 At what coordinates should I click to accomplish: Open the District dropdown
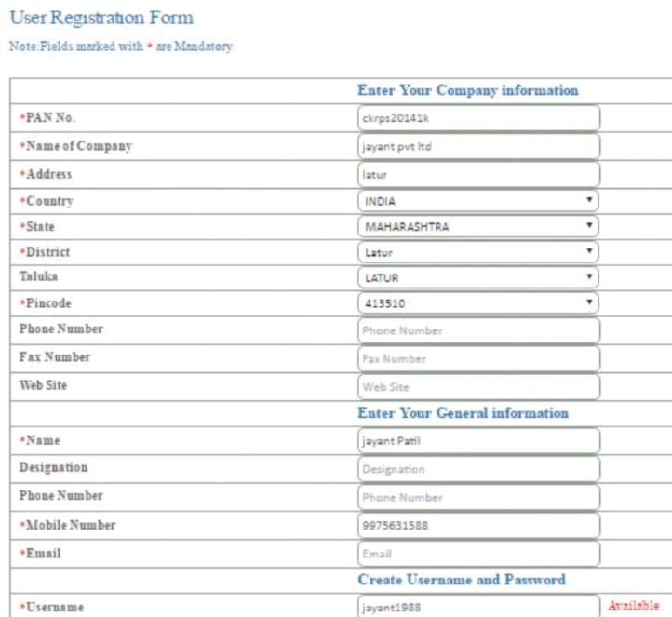tap(478, 252)
